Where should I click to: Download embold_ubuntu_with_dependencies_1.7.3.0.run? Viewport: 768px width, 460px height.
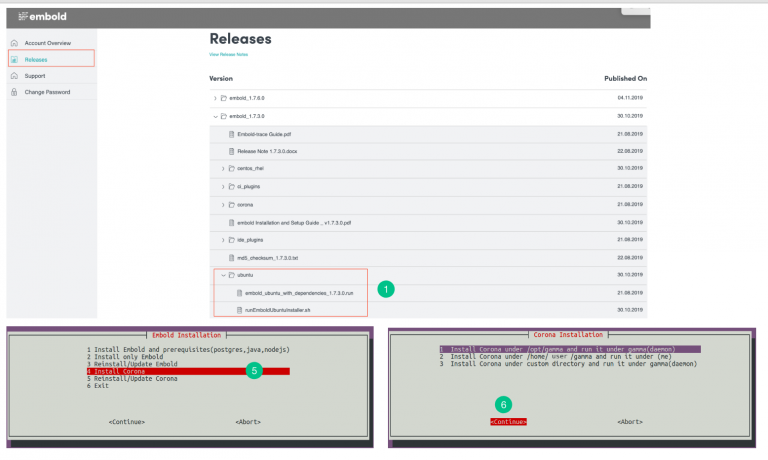298,293
